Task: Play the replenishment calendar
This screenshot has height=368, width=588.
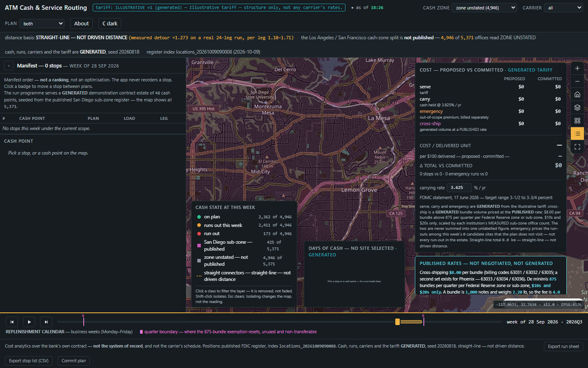Action: (29, 322)
